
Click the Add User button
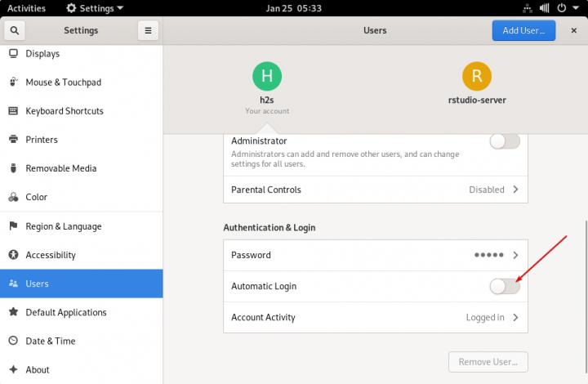coord(523,31)
